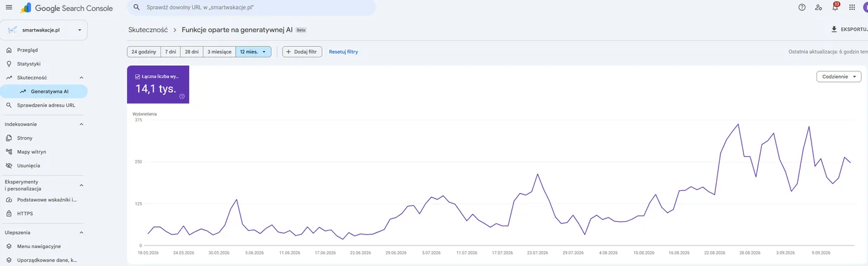Collapse Eksperymenty i personalizacja section

[x=81, y=185]
